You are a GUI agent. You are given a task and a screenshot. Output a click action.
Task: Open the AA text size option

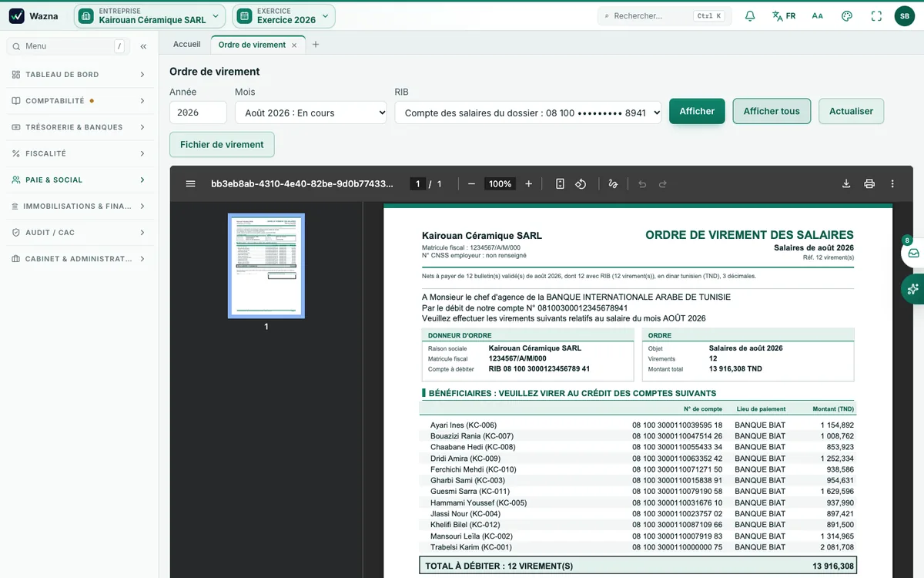click(x=818, y=15)
